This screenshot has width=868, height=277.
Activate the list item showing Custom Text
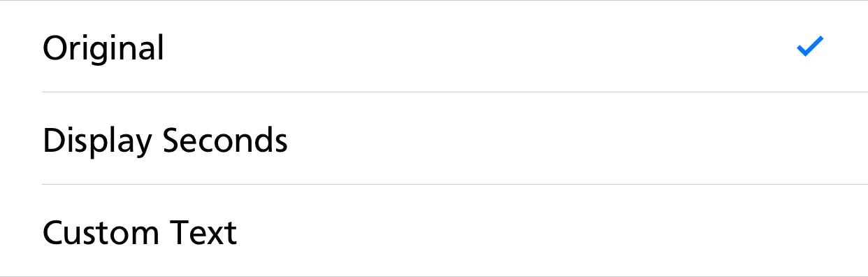[434, 231]
